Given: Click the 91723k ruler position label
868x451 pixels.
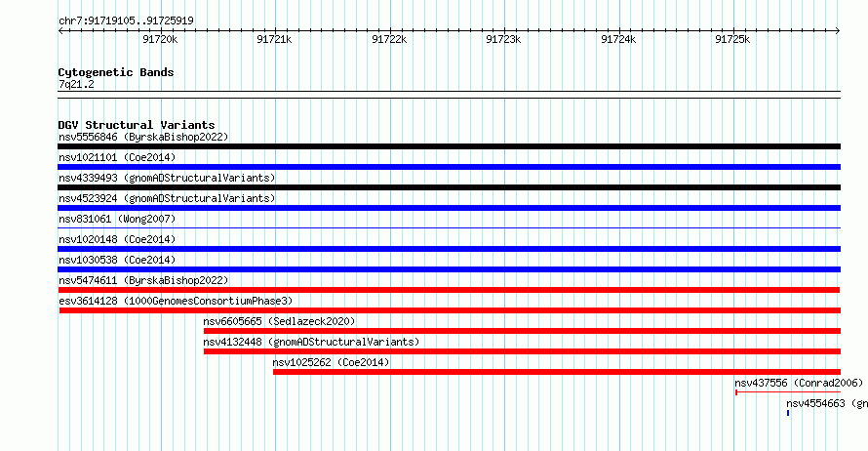Looking at the screenshot, I should point(503,39).
